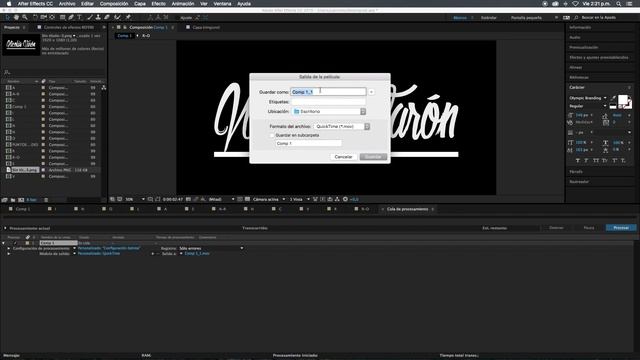The height and width of the screenshot is (360, 640).
Task: Click the project thumbnail preview image
Action: (21, 44)
